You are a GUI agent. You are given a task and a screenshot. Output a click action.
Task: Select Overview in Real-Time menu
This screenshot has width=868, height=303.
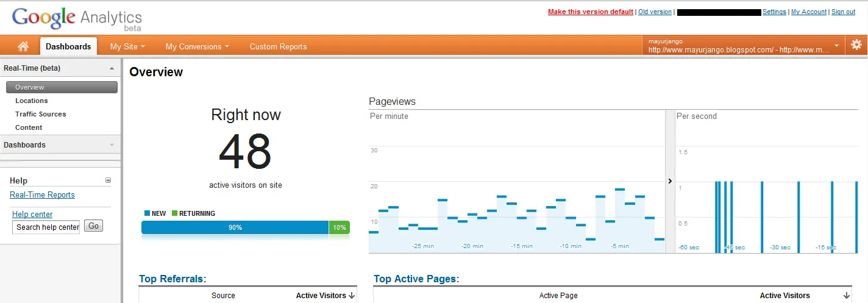coord(62,87)
